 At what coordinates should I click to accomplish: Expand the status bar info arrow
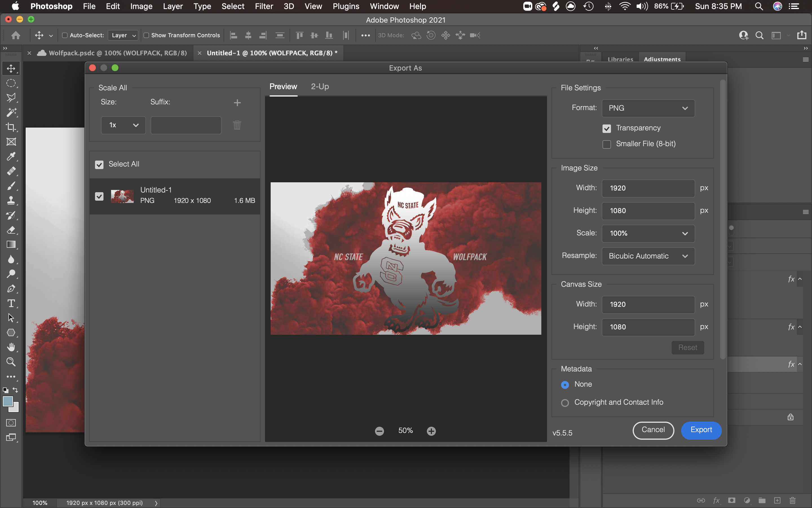click(x=156, y=503)
